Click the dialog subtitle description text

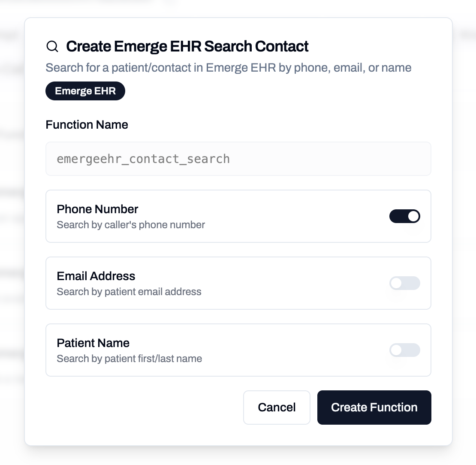229,67
